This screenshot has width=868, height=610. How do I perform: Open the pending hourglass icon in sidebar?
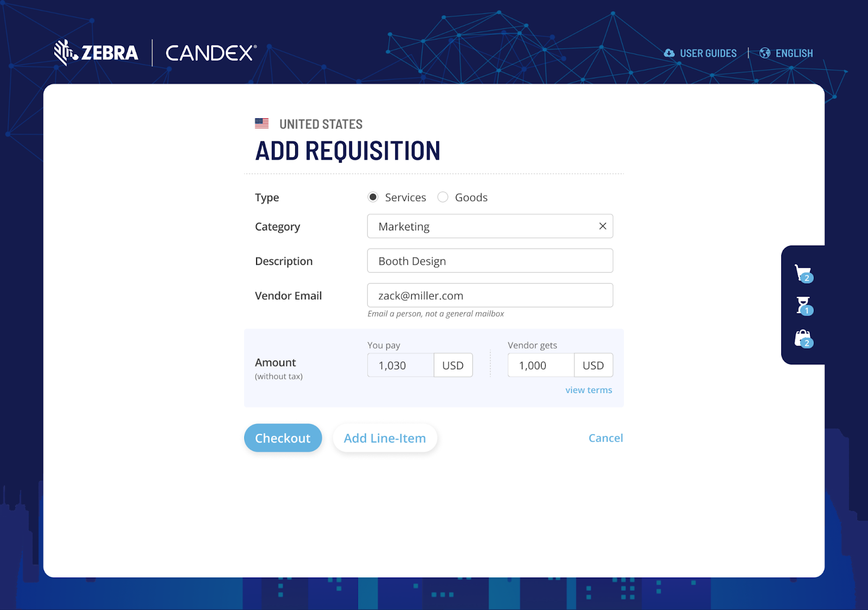point(803,305)
